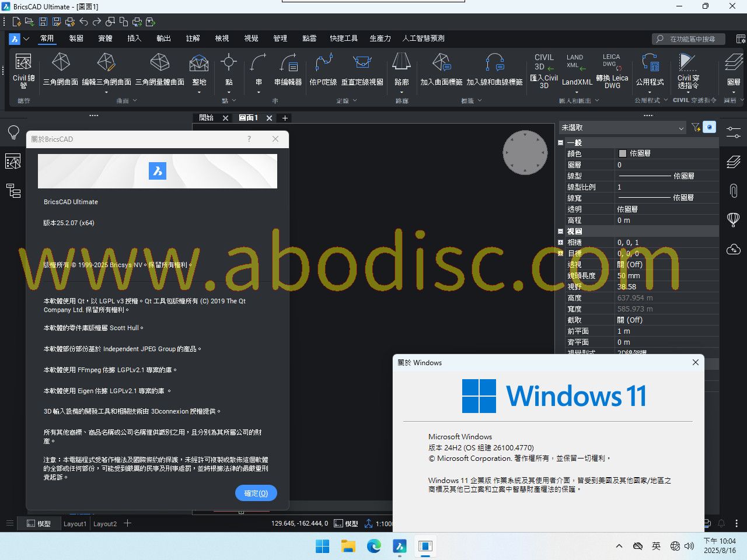Collapse the 一般 properties section
This screenshot has width=747, height=560.
coord(560,142)
